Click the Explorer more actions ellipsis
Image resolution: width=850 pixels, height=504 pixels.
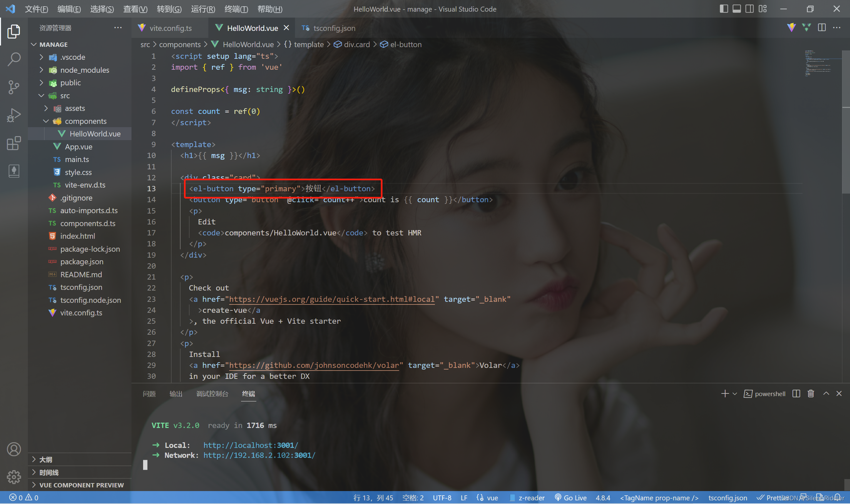118,28
